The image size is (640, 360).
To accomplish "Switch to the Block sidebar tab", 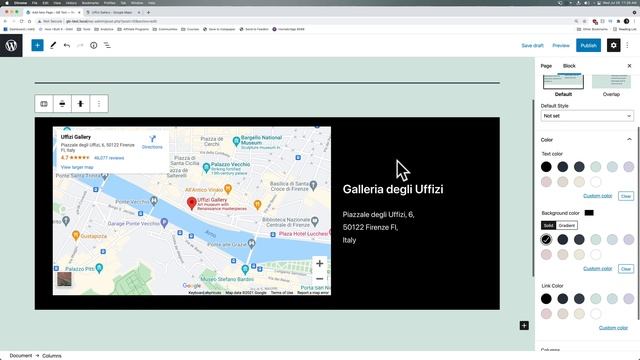I will tap(569, 66).
